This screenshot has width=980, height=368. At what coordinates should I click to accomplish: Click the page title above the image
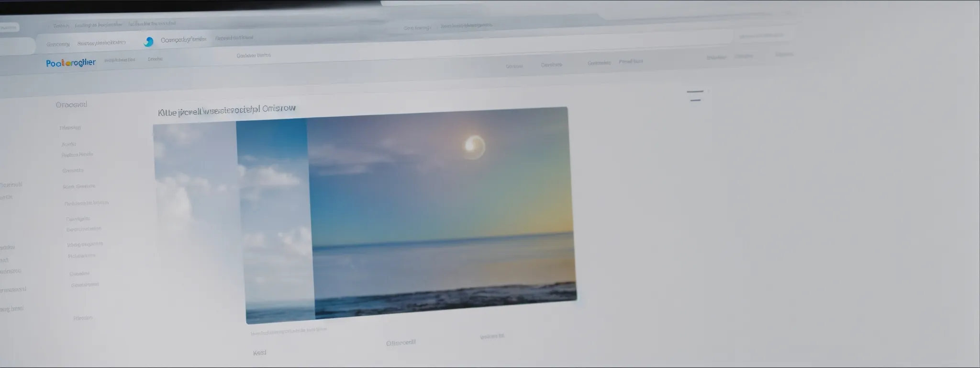pyautogui.click(x=227, y=111)
